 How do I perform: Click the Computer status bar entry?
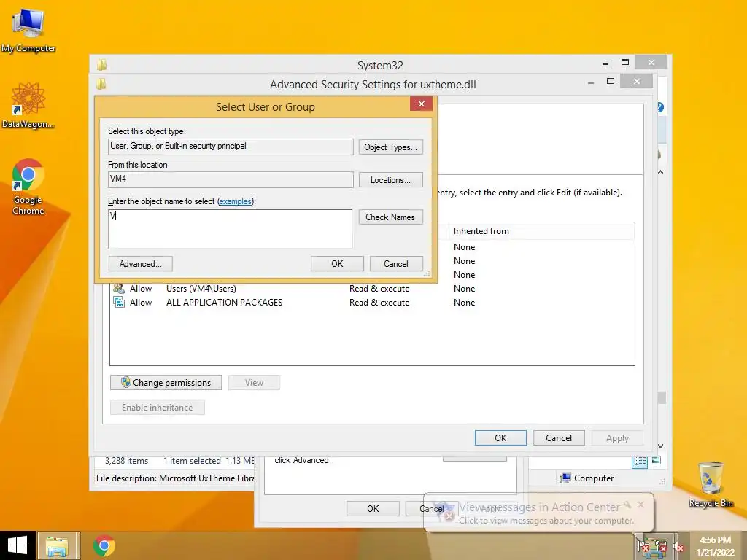pos(587,478)
